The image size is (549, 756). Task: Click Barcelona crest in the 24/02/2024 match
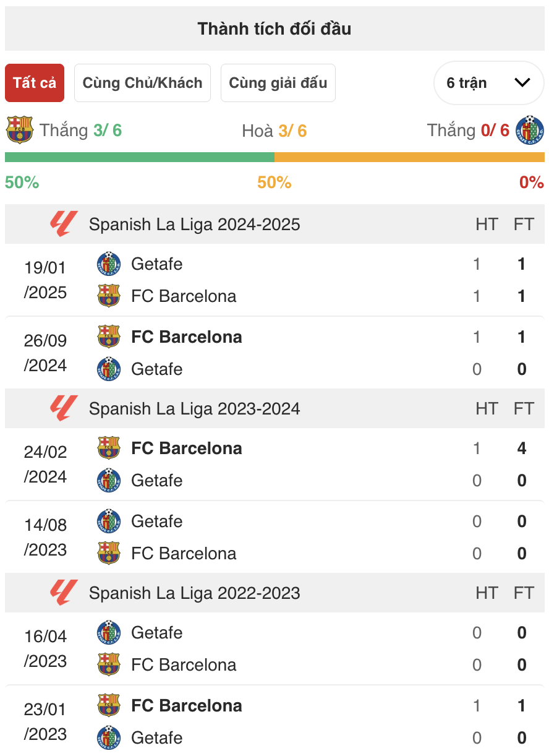(109, 448)
